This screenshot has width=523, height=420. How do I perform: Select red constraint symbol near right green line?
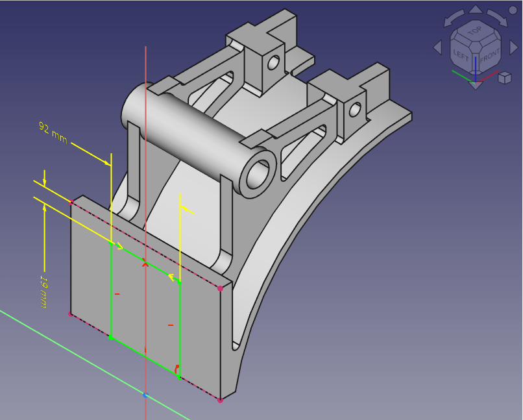point(171,325)
